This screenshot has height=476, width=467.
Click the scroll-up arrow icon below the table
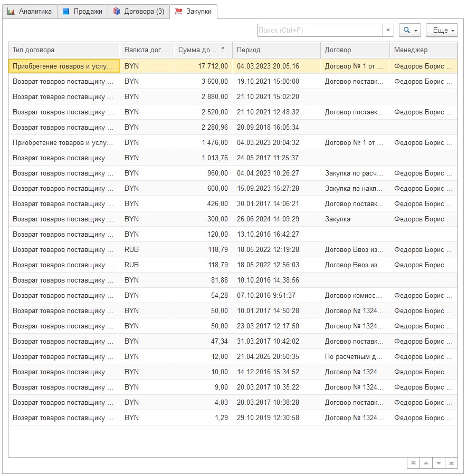[426, 463]
